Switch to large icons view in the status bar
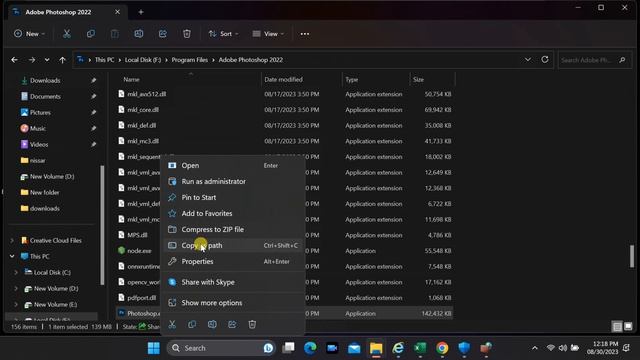The height and width of the screenshot is (360, 640). (x=628, y=327)
